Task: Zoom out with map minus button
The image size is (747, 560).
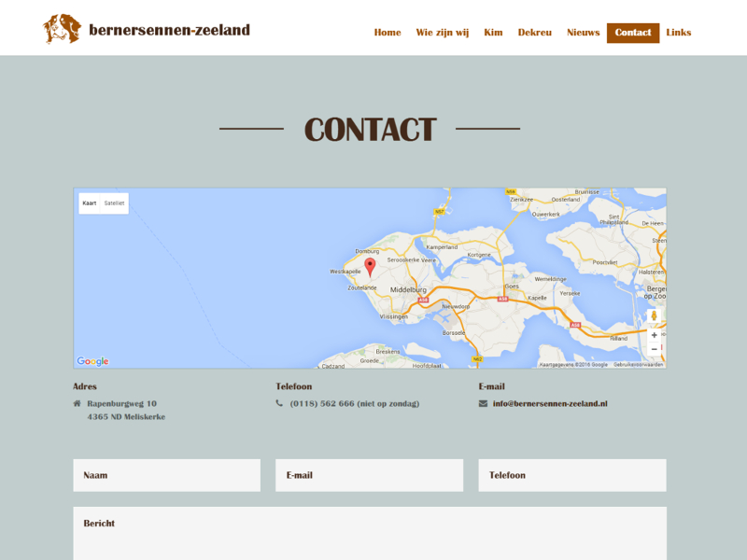Action: tap(655, 349)
